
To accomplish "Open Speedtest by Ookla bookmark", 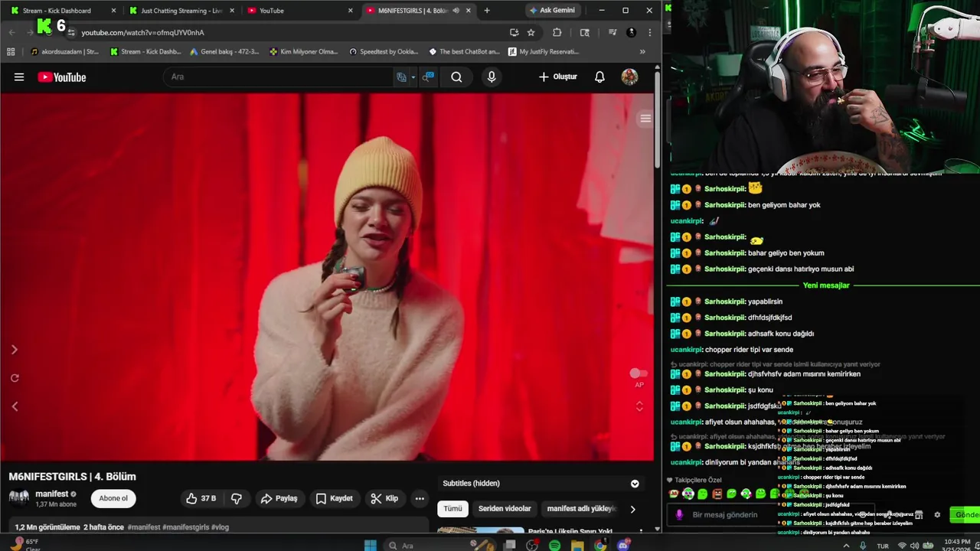I will coord(384,52).
